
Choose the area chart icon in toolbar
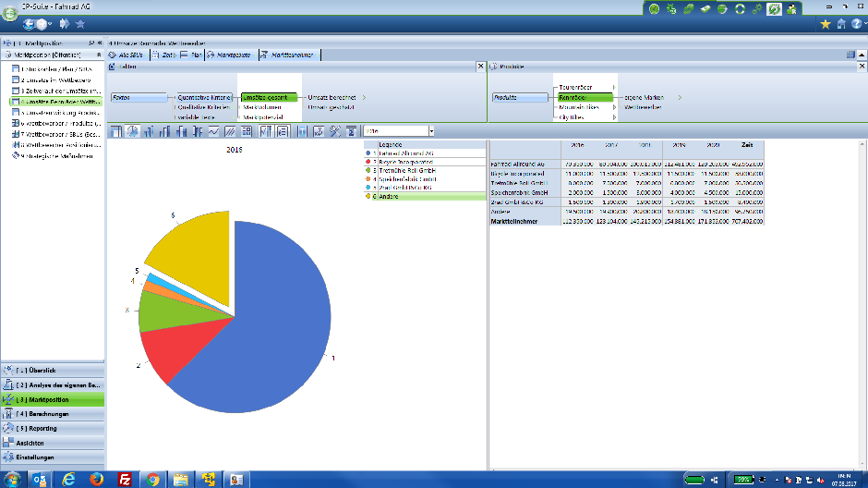230,131
